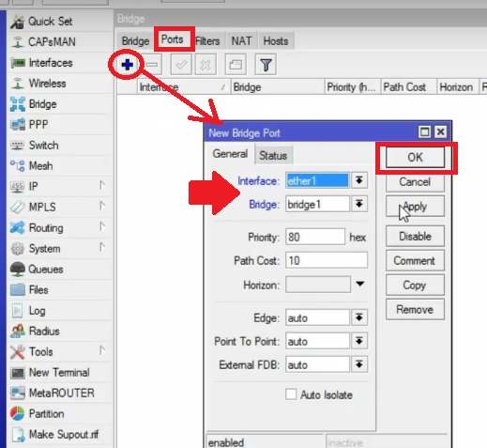Click the blue plus add button
The height and width of the screenshot is (448, 487).
tap(128, 65)
